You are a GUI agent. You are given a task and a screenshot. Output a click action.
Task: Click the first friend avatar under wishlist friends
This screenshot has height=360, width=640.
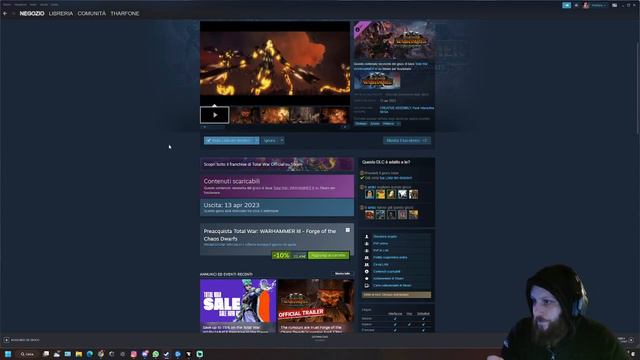coord(369,194)
